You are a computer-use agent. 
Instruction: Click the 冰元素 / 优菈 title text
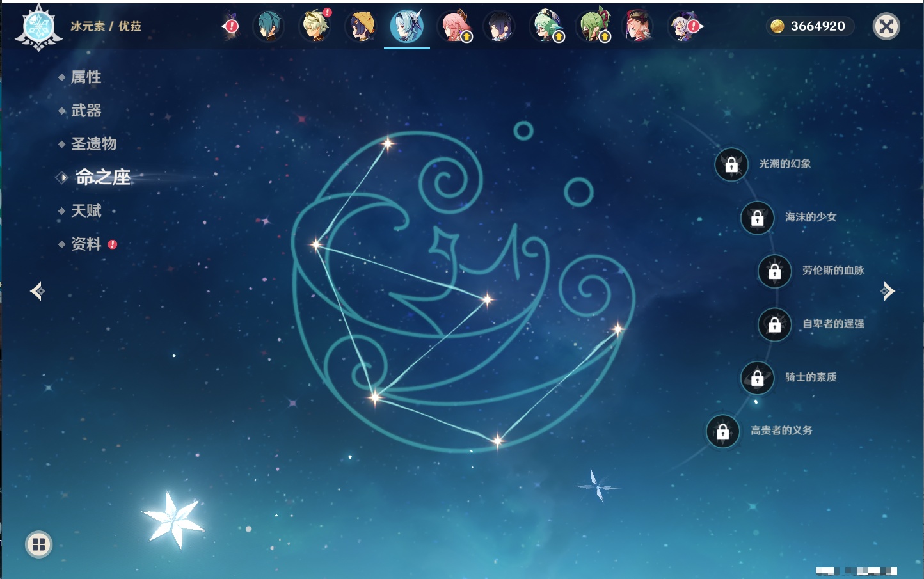106,26
